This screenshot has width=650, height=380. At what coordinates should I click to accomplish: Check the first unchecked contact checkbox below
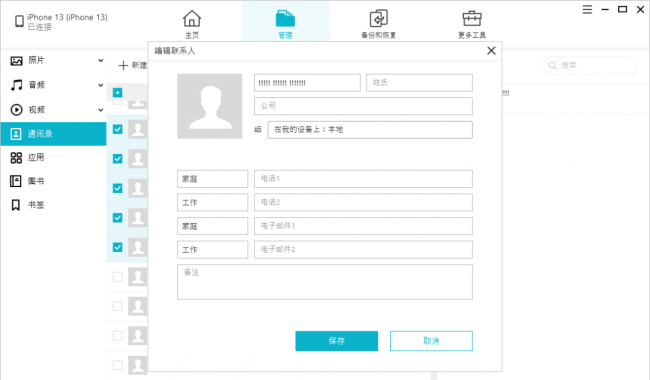click(x=118, y=277)
